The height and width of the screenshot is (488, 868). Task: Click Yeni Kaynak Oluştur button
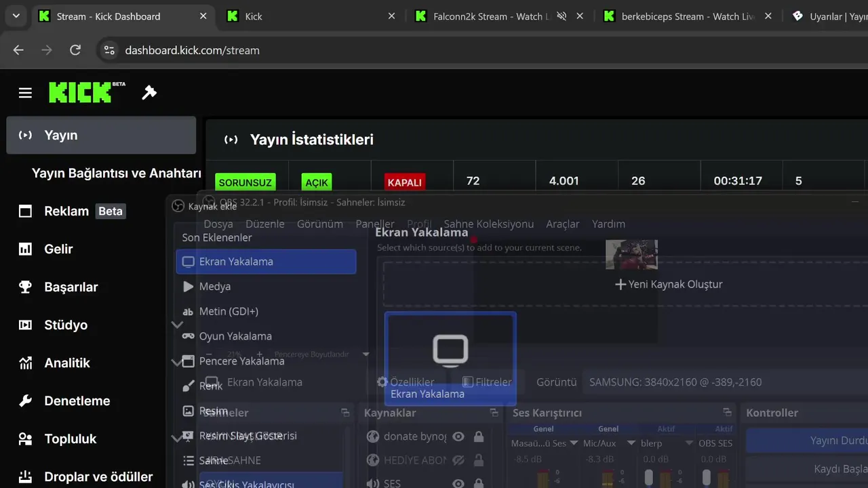[x=669, y=285]
